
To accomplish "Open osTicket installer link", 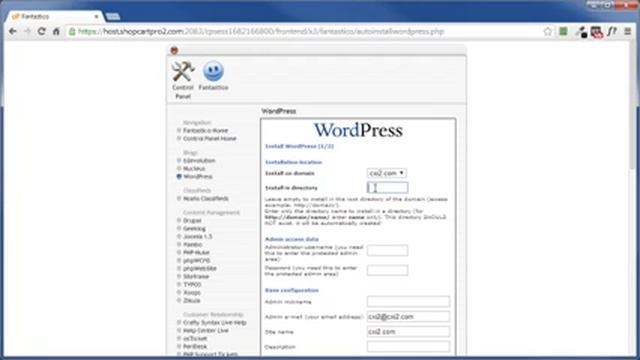I will coord(195,338).
